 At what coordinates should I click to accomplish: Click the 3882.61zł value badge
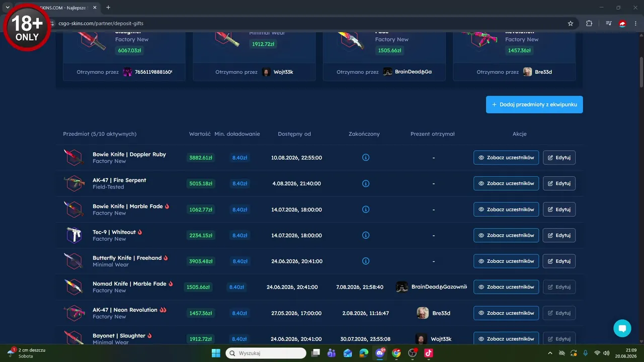click(201, 157)
